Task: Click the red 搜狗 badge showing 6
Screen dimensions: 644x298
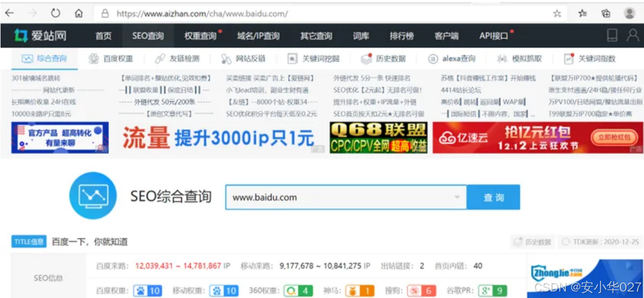Action: tap(421, 290)
